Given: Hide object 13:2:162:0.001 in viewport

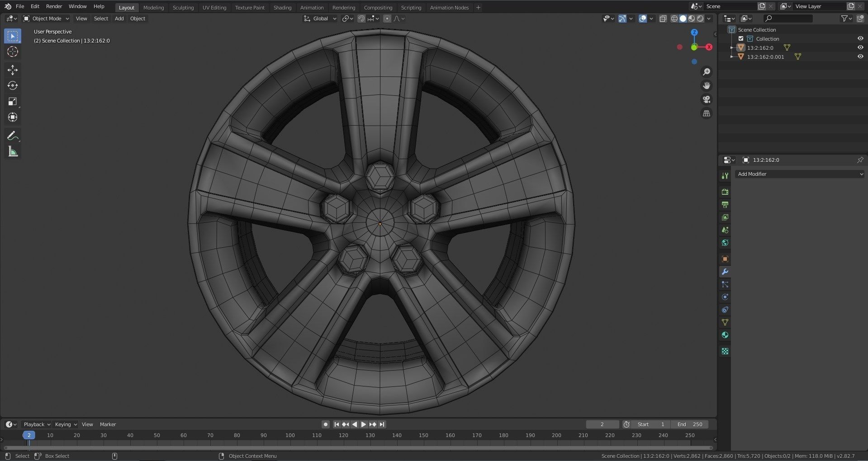Looking at the screenshot, I should pos(860,56).
